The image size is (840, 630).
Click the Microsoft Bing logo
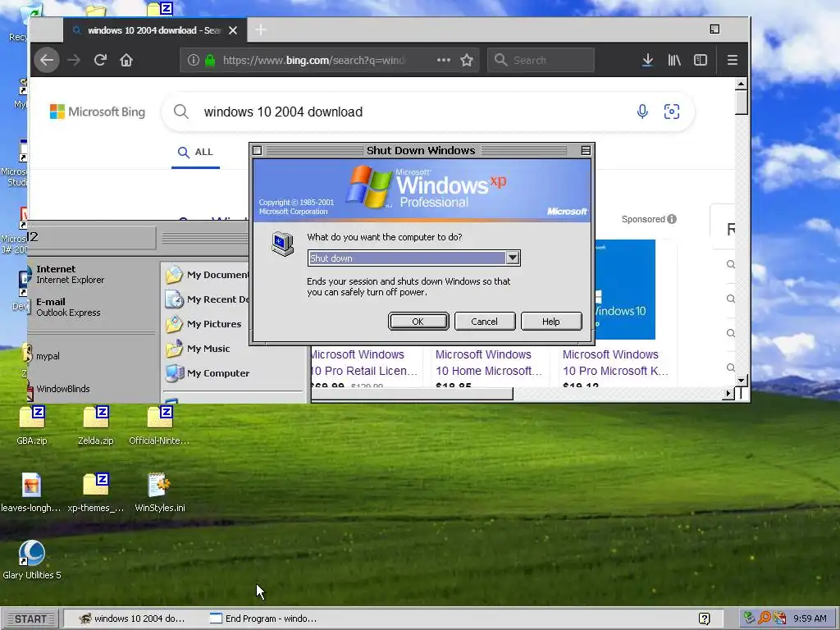(x=98, y=112)
